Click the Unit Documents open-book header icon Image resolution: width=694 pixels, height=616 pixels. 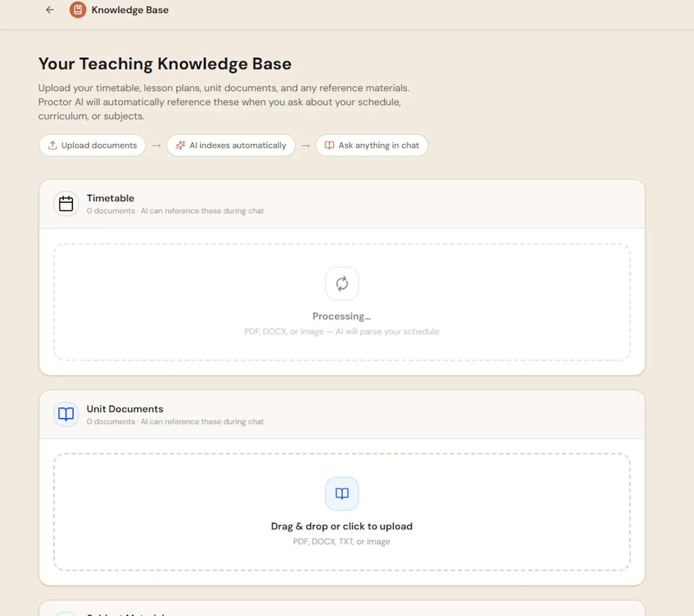click(66, 414)
